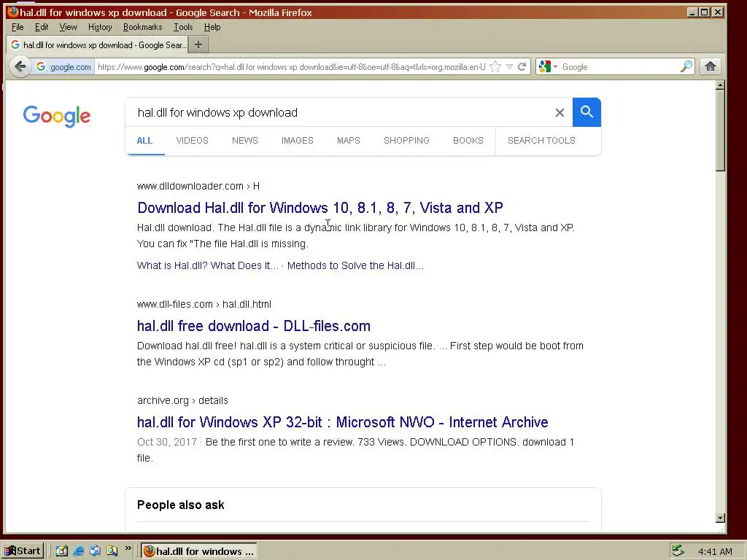
Task: Click google.com site identity icon
Action: click(63, 66)
